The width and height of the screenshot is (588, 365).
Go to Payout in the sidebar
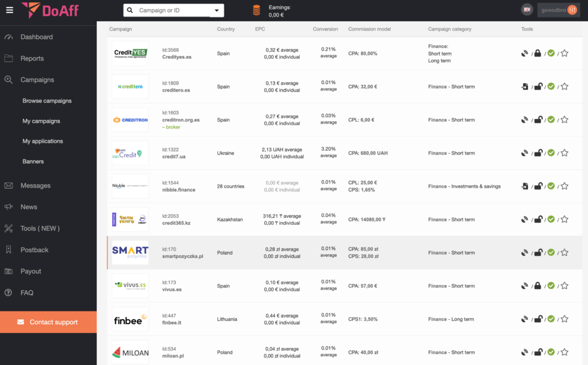31,271
